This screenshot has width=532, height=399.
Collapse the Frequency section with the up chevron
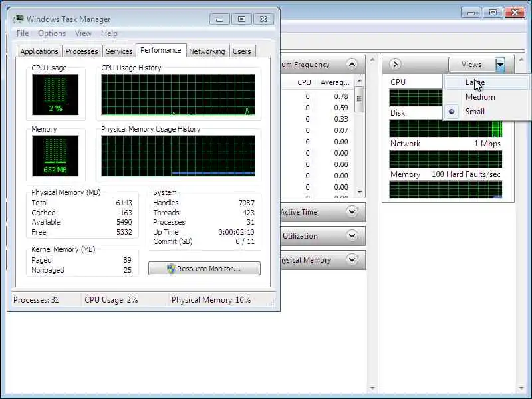352,64
